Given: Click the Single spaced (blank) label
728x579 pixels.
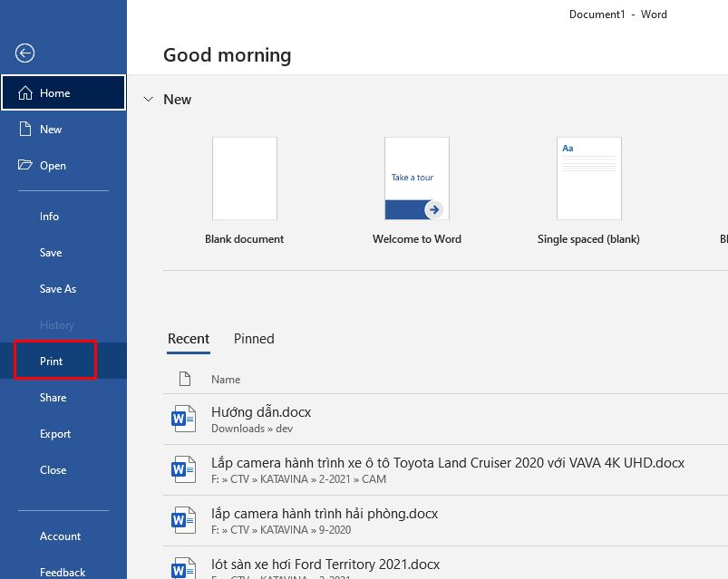Looking at the screenshot, I should click(x=588, y=239).
